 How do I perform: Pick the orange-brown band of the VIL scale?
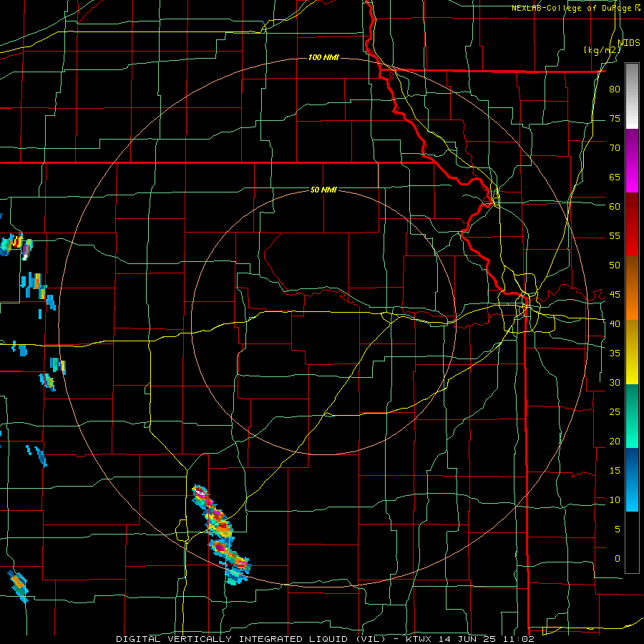632,288
